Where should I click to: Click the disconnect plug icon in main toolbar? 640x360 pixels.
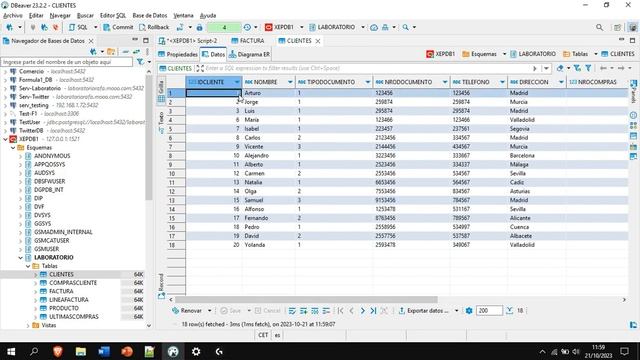point(56,27)
